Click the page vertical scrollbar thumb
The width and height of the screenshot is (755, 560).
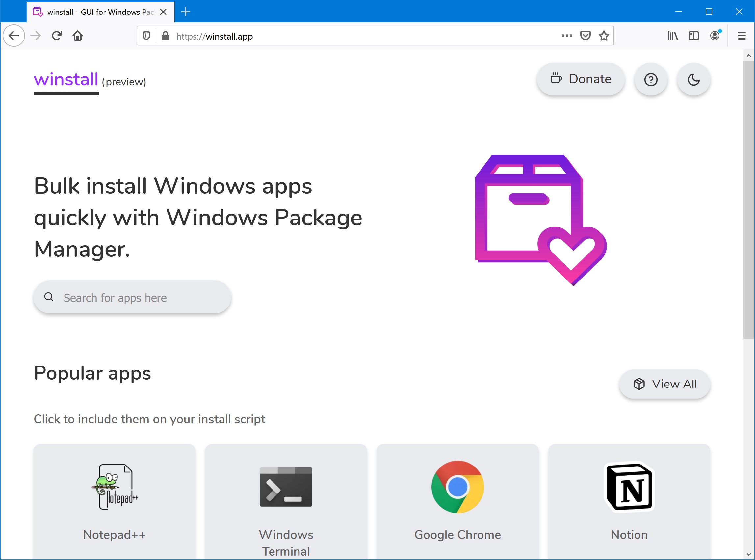tap(749, 200)
